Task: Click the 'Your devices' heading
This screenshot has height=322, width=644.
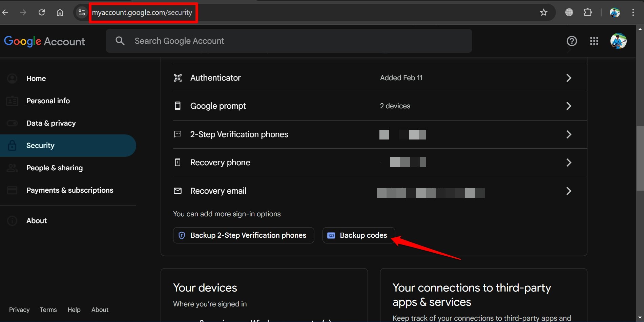Action: pos(205,288)
